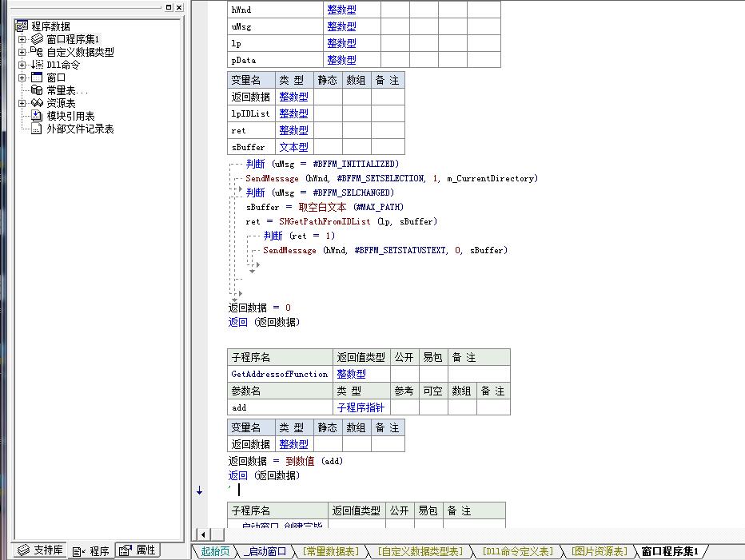
Task: Open the 起始页 editor tab
Action: pyautogui.click(x=215, y=551)
